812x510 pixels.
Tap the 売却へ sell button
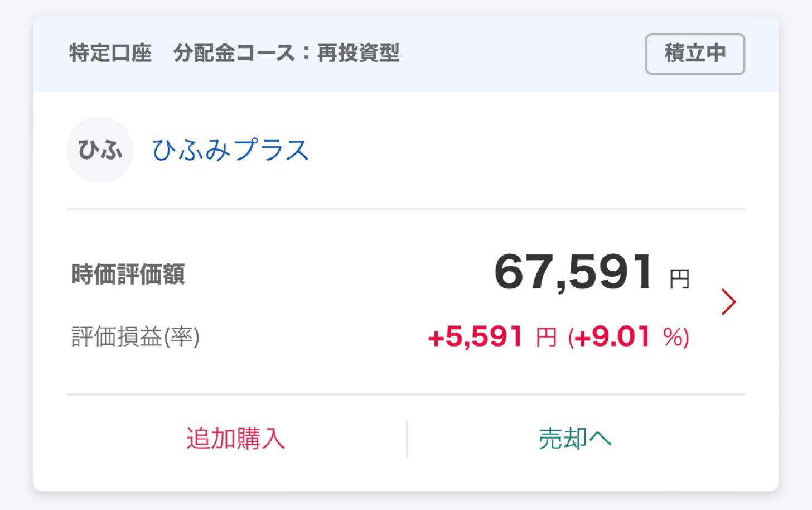coord(575,439)
